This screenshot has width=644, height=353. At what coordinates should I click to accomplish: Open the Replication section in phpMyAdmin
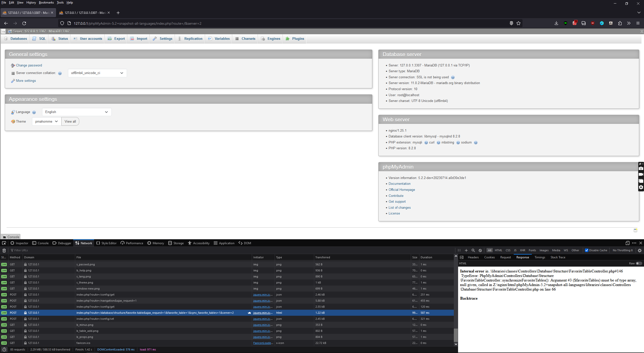click(x=193, y=39)
